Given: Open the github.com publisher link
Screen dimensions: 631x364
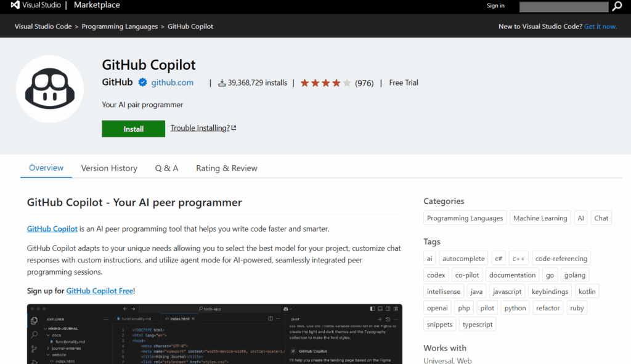Looking at the screenshot, I should [x=173, y=83].
